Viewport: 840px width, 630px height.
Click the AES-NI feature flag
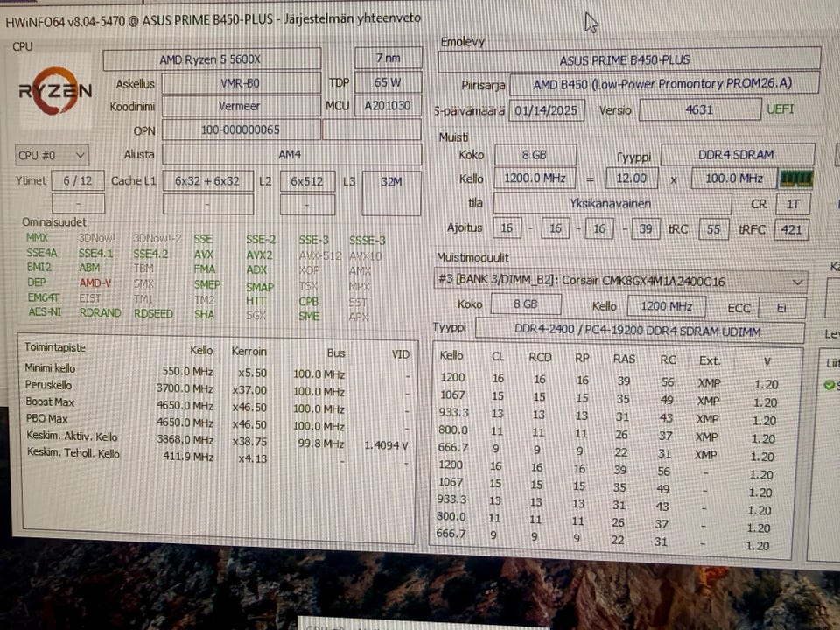(x=45, y=311)
